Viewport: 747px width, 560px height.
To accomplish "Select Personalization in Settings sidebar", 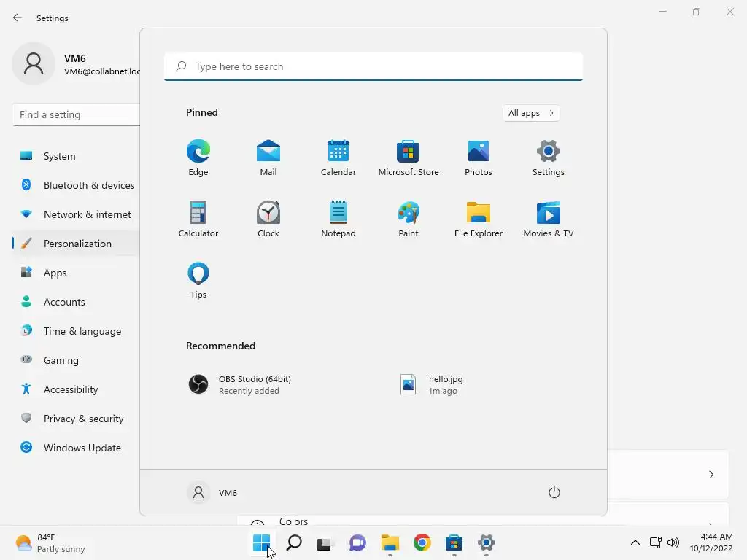I will tap(76, 244).
